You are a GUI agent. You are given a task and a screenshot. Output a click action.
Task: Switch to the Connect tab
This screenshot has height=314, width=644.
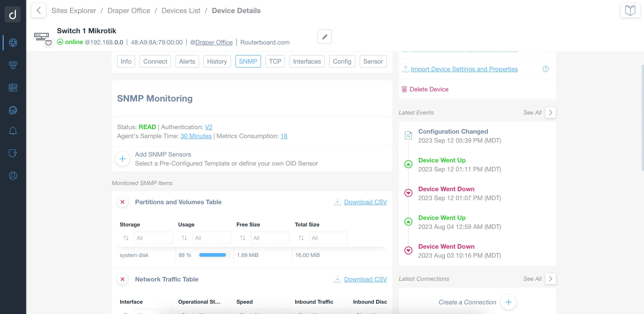[x=155, y=61]
